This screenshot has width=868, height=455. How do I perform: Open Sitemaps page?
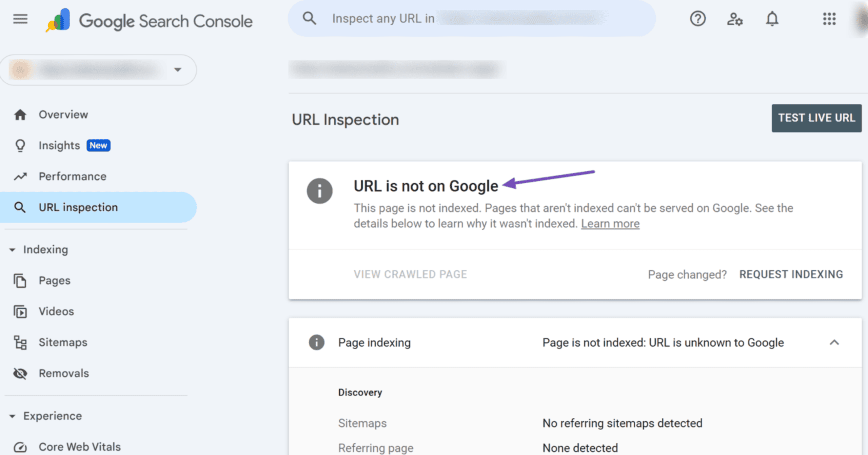tap(63, 343)
